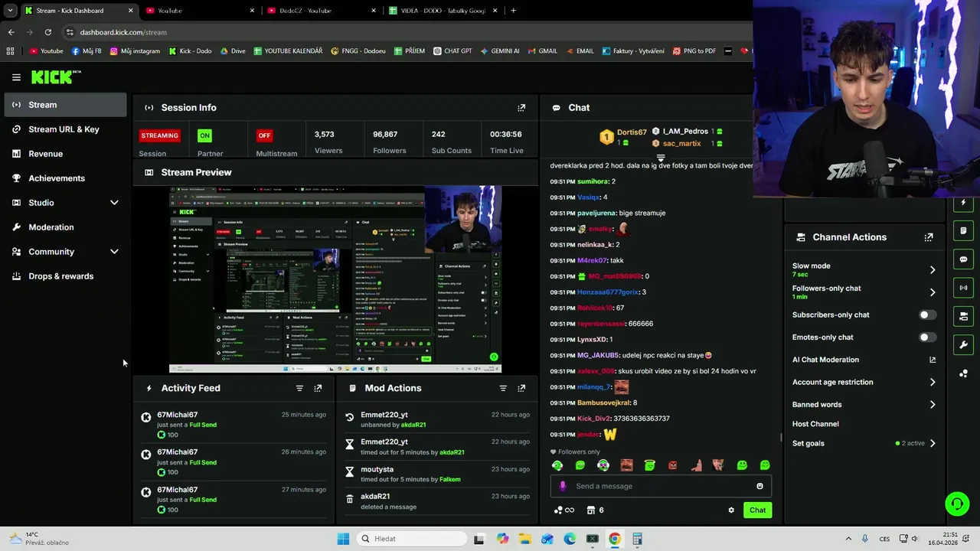
Task: Click Host Channel
Action: pyautogui.click(x=815, y=424)
